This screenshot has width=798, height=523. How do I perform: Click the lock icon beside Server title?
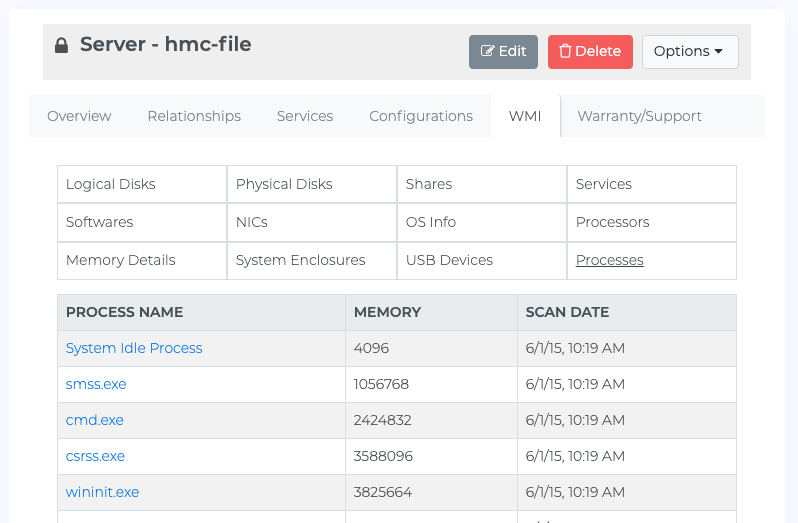[x=62, y=45]
